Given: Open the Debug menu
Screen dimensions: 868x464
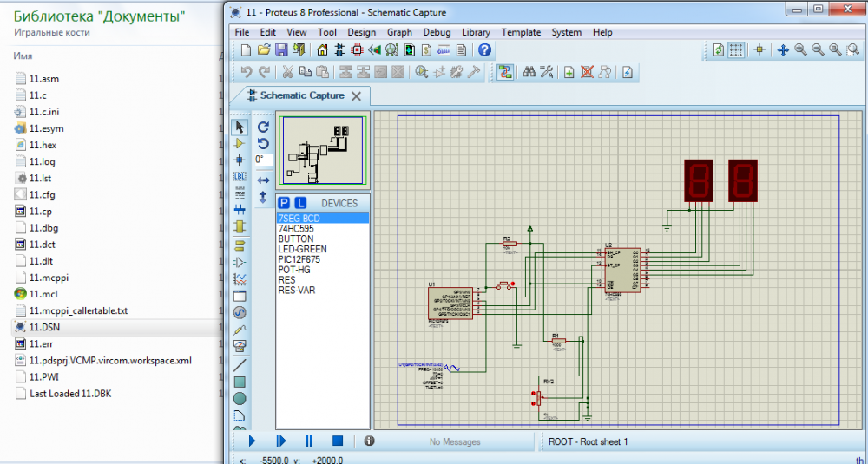Looking at the screenshot, I should (437, 32).
